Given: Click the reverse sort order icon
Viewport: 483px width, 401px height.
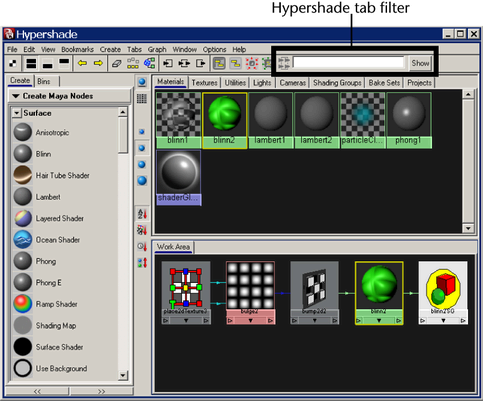Looking at the screenshot, I should coord(142,263).
